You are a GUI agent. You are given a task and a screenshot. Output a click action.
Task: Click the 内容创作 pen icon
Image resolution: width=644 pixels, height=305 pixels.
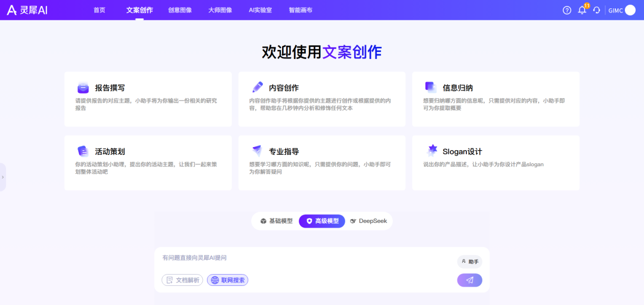257,87
